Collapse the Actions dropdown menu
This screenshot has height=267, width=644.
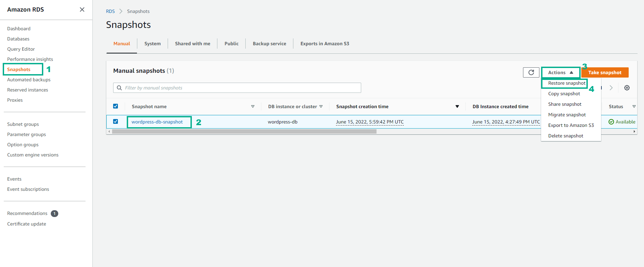pos(561,72)
